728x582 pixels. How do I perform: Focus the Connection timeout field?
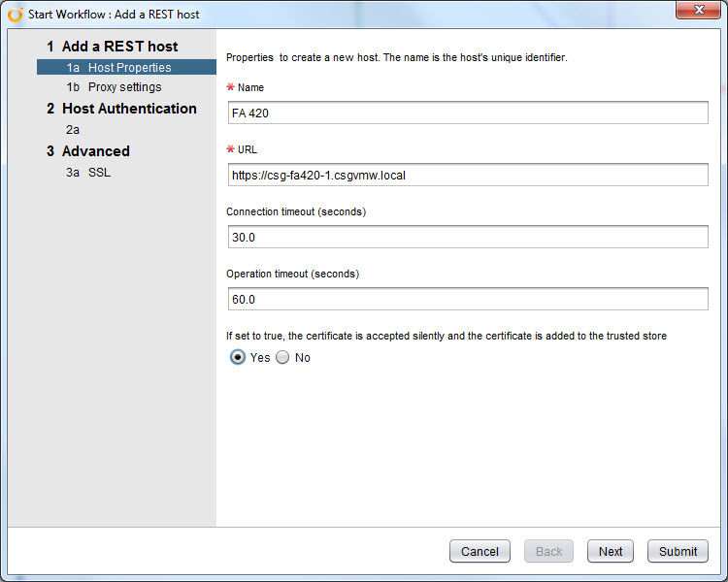click(x=468, y=237)
